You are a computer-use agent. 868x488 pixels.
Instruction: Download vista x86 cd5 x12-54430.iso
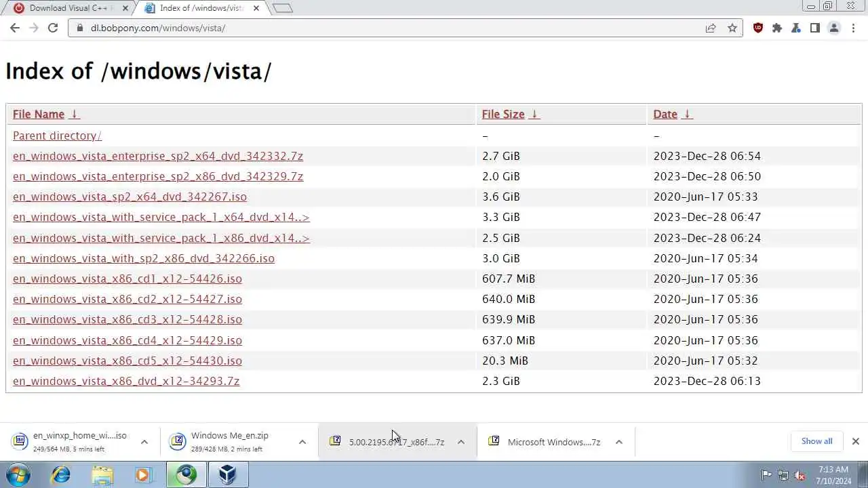[x=127, y=361]
